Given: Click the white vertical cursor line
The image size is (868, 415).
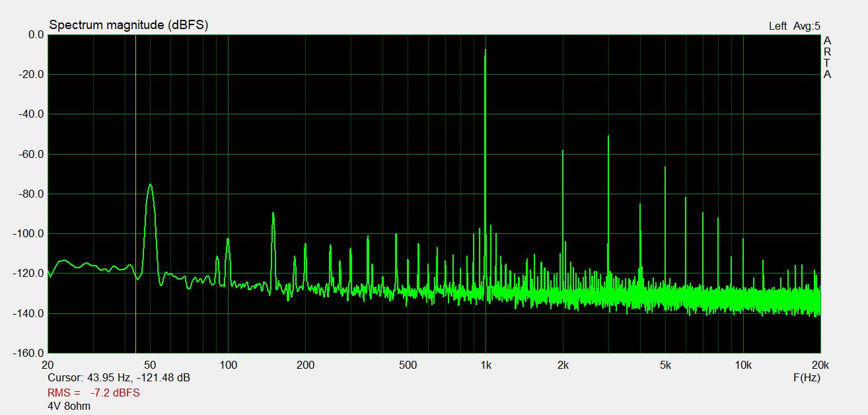Looking at the screenshot, I should (x=135, y=194).
